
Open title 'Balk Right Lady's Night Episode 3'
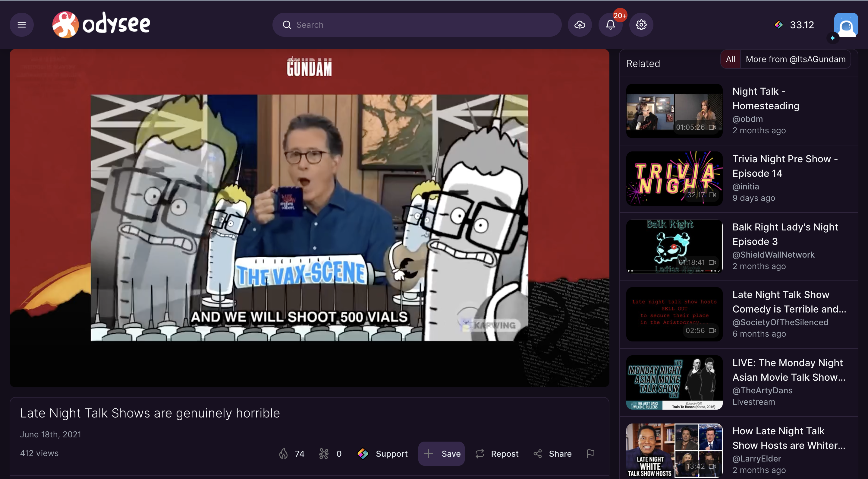[x=785, y=234]
